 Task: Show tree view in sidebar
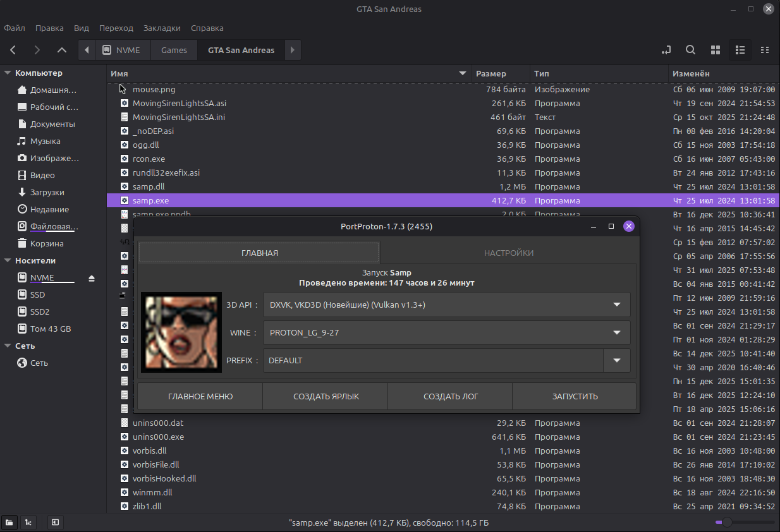(28, 523)
